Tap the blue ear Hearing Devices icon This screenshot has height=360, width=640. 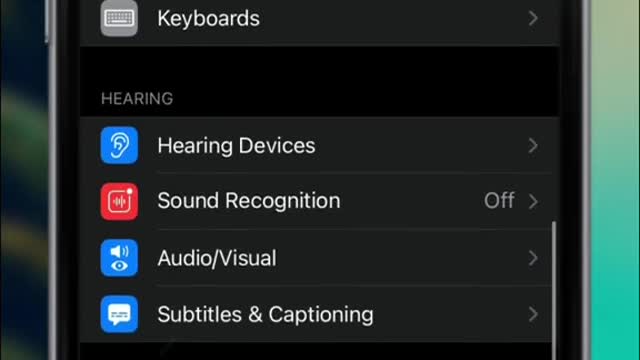click(119, 145)
